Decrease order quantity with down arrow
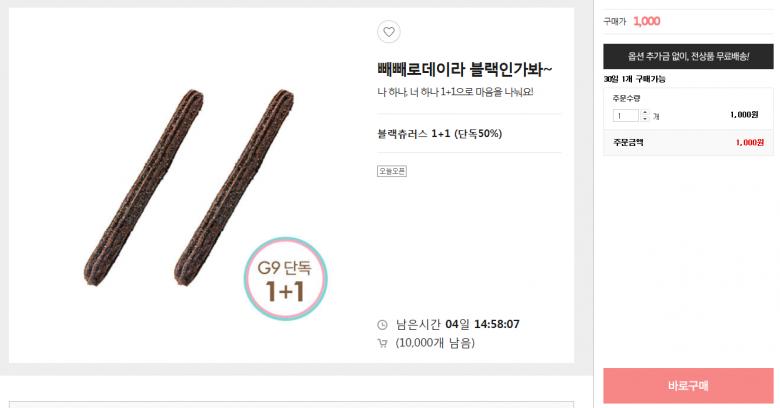The height and width of the screenshot is (408, 780). pos(645,118)
